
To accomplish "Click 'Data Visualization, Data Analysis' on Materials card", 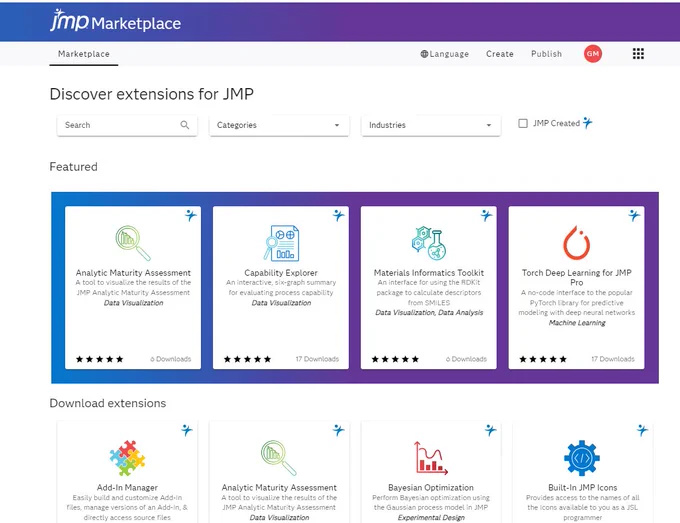I will pos(429,313).
